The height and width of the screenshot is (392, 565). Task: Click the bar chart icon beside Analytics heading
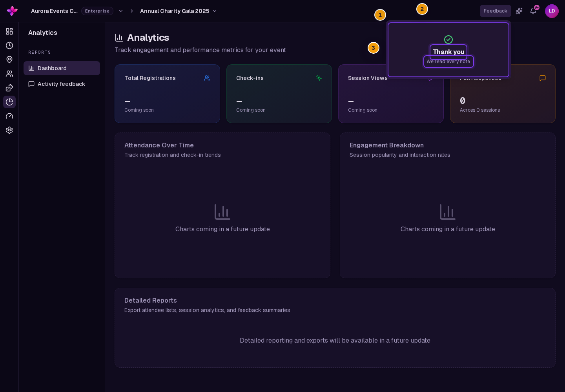[x=119, y=38]
